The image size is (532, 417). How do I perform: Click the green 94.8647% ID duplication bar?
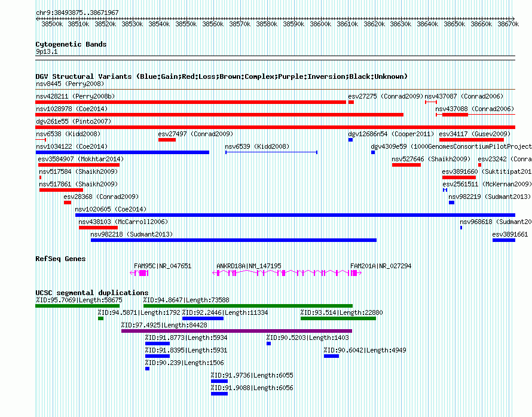point(248,306)
